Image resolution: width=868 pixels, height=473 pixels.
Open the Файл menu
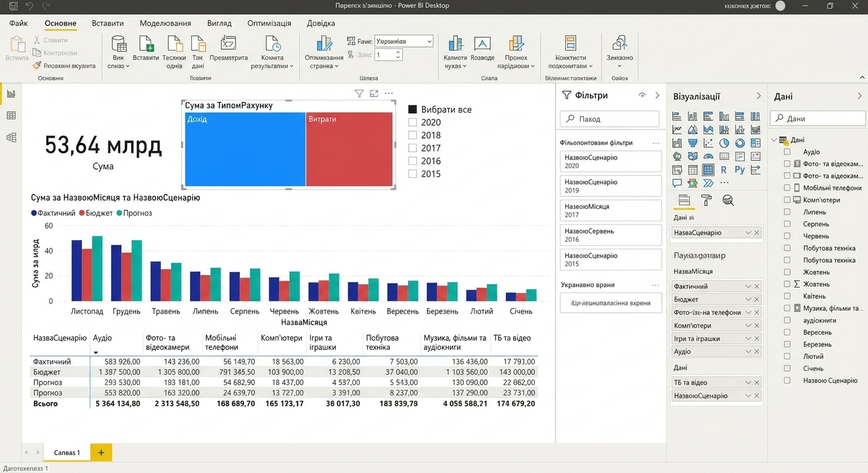coord(18,23)
